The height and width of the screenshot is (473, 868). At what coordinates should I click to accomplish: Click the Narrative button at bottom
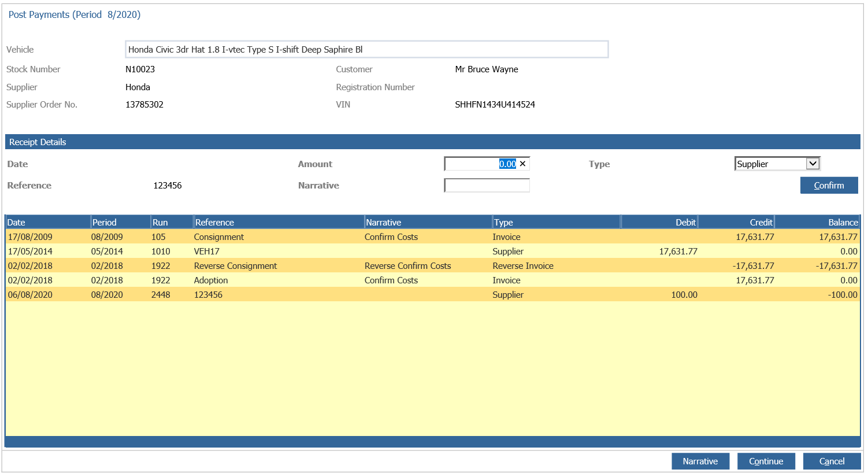click(x=700, y=461)
